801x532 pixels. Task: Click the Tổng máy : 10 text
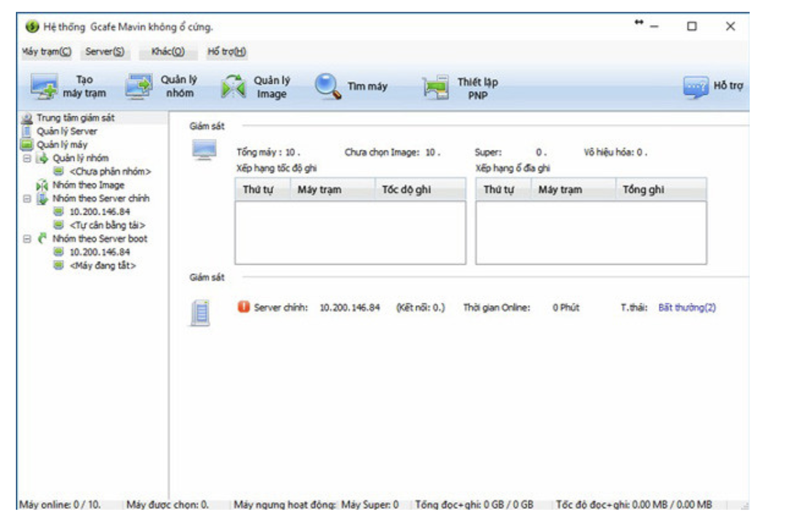pyautogui.click(x=268, y=153)
